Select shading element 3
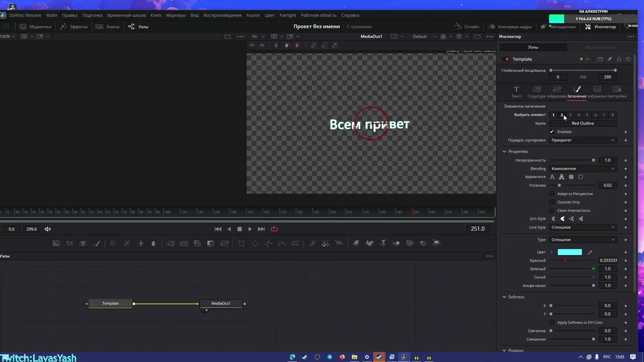 click(570, 115)
